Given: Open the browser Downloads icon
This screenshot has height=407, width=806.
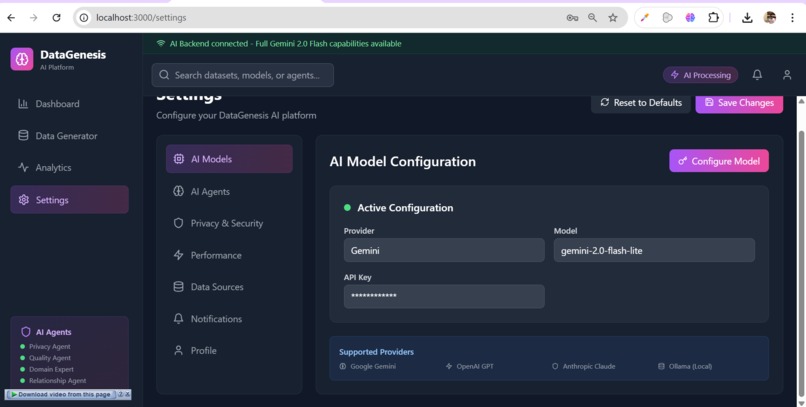Looking at the screenshot, I should click(x=747, y=17).
